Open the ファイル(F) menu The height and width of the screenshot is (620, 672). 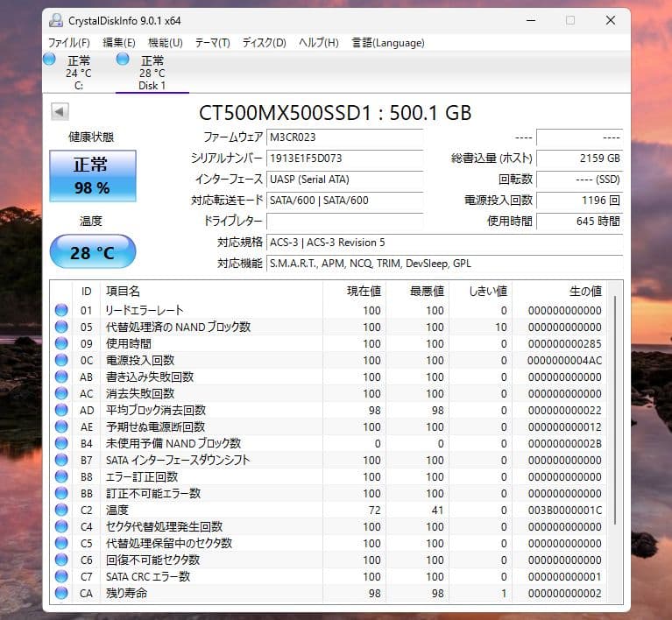[x=68, y=42]
